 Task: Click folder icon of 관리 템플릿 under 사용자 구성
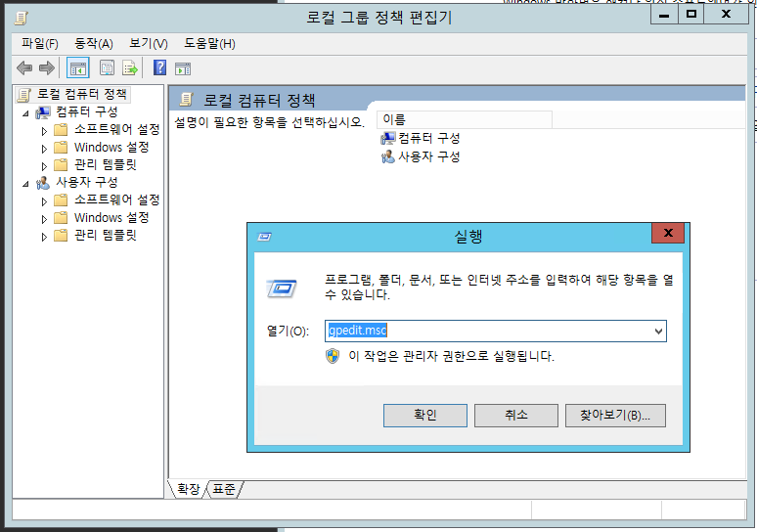pos(61,236)
